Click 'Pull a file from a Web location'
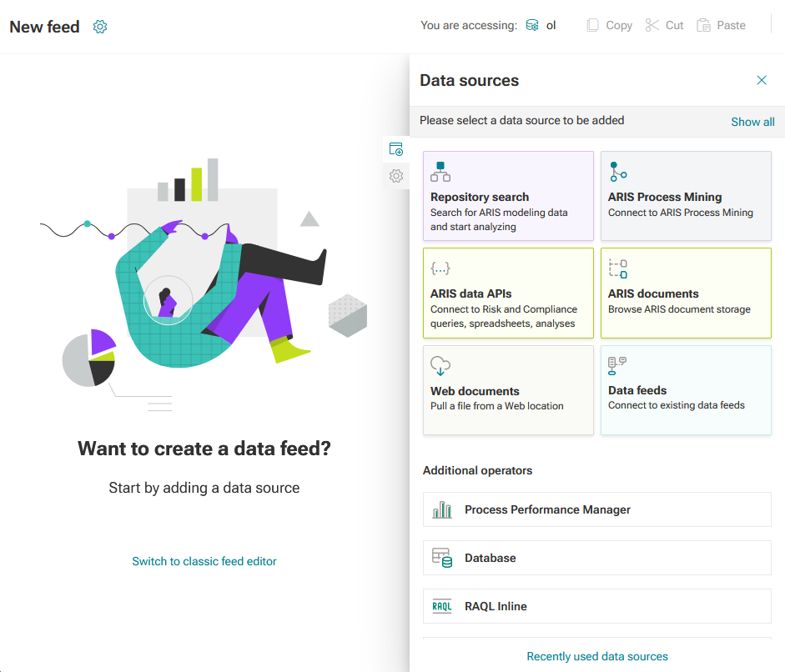The height and width of the screenshot is (672, 785). 496,406
